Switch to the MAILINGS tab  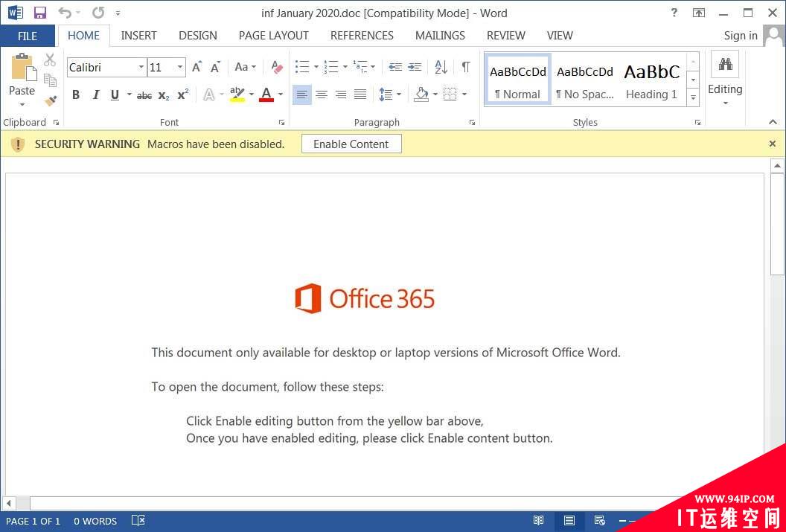point(440,36)
